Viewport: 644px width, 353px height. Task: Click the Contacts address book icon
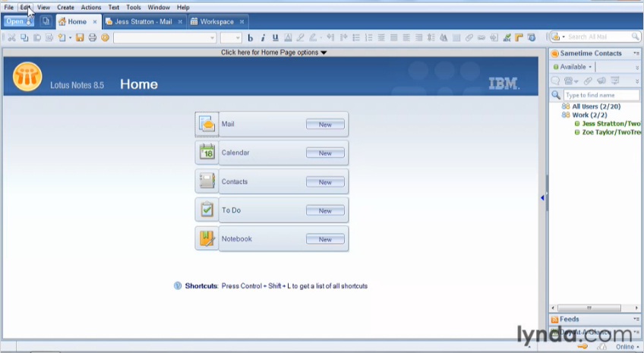[x=207, y=181]
